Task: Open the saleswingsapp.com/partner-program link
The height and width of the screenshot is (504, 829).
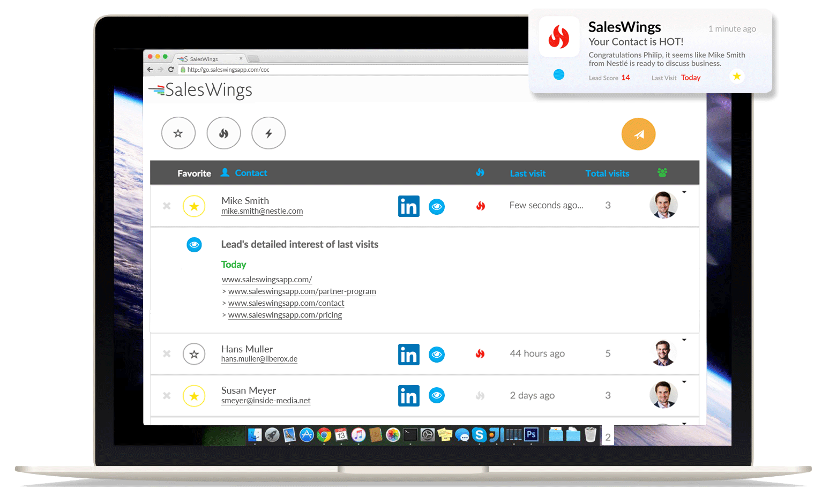Action: point(302,291)
